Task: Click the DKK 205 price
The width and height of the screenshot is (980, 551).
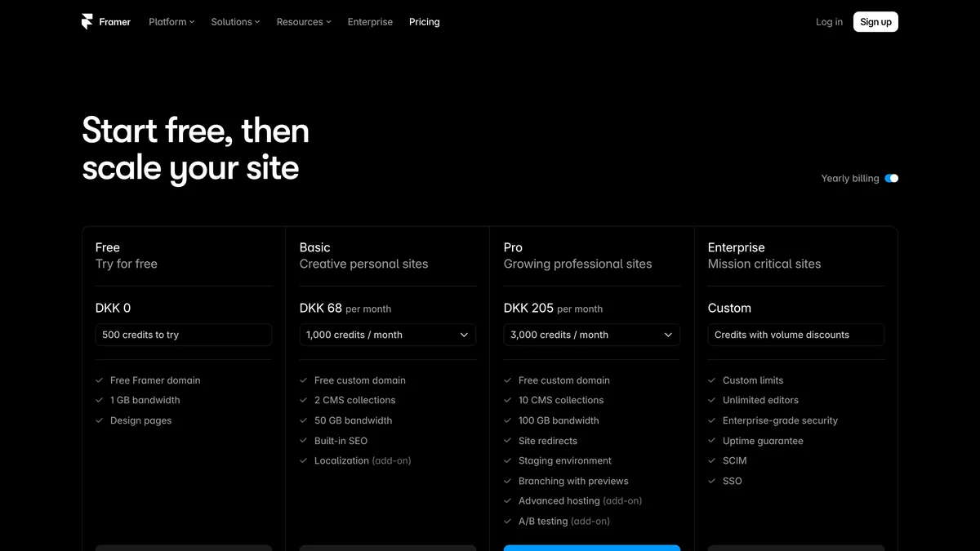Action: (x=528, y=308)
